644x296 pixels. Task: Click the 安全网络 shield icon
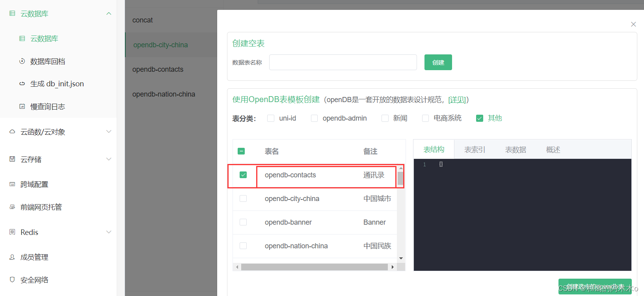click(x=12, y=280)
